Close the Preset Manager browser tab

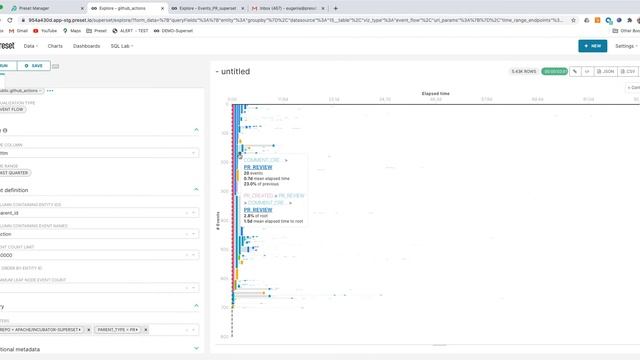point(82,8)
